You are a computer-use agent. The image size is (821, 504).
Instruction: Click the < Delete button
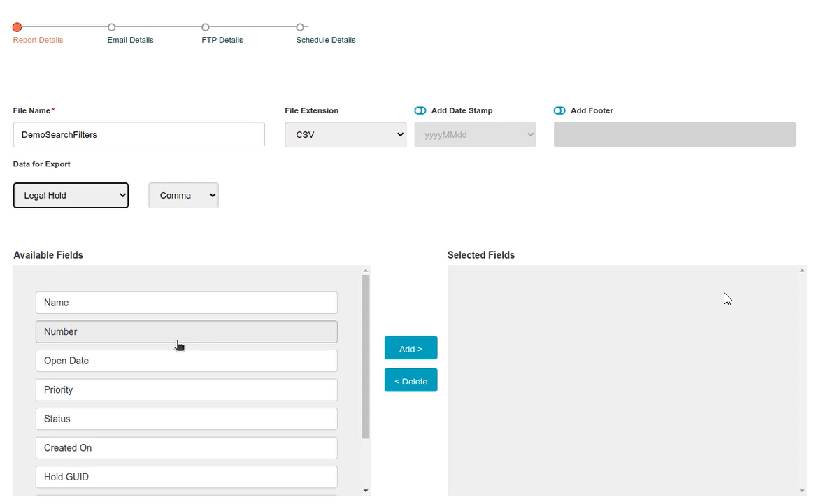[411, 380]
